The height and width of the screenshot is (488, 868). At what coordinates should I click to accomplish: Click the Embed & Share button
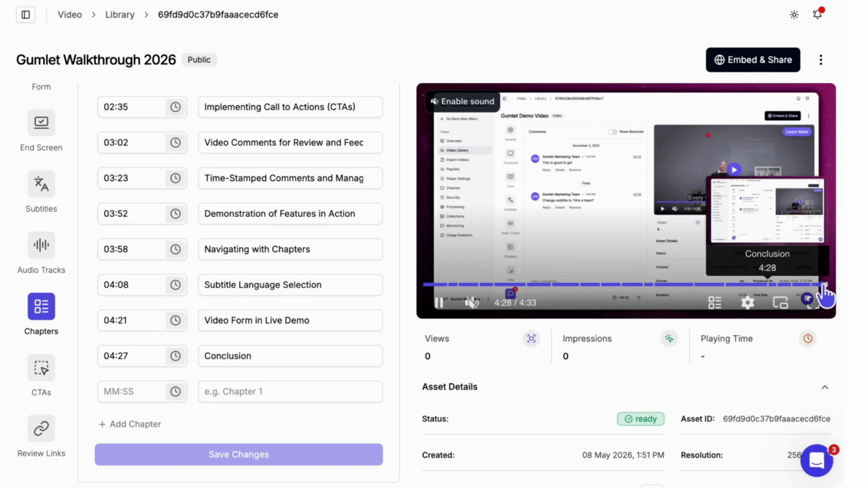pos(753,60)
